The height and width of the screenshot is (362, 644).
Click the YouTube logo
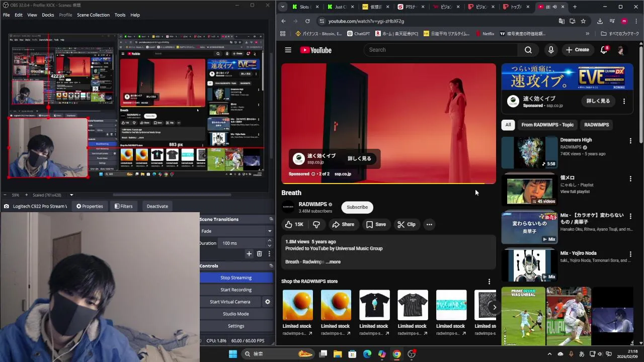tap(316, 50)
